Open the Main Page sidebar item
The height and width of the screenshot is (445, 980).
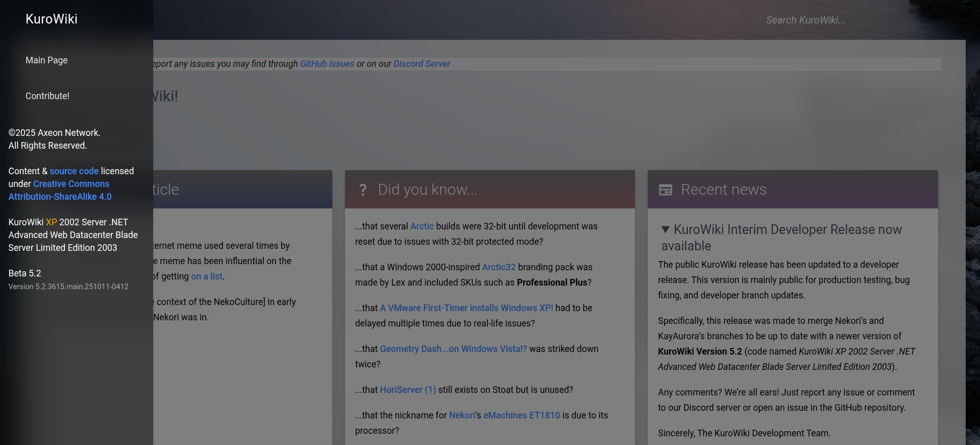click(x=46, y=60)
